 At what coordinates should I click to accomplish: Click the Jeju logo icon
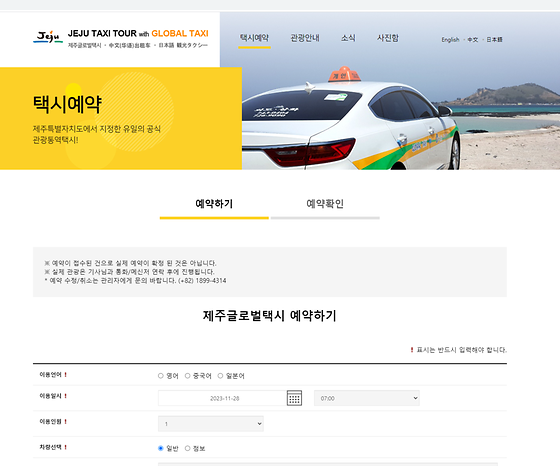(48, 37)
